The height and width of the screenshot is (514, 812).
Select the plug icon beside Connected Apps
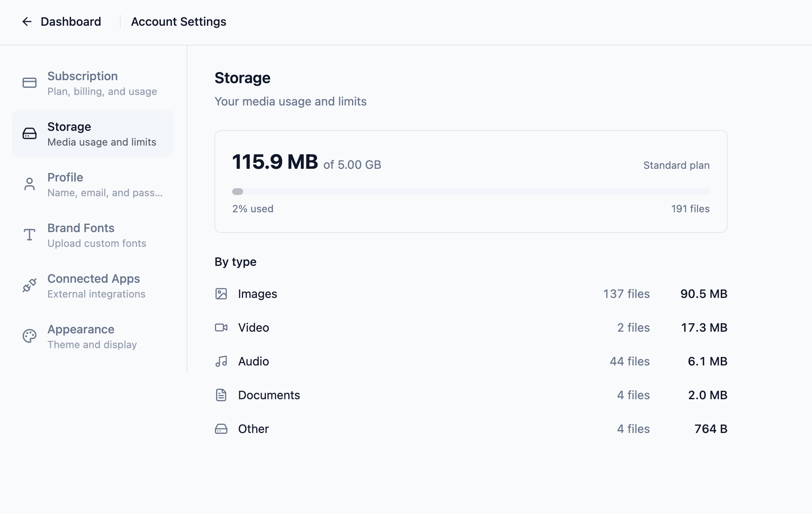click(x=29, y=285)
